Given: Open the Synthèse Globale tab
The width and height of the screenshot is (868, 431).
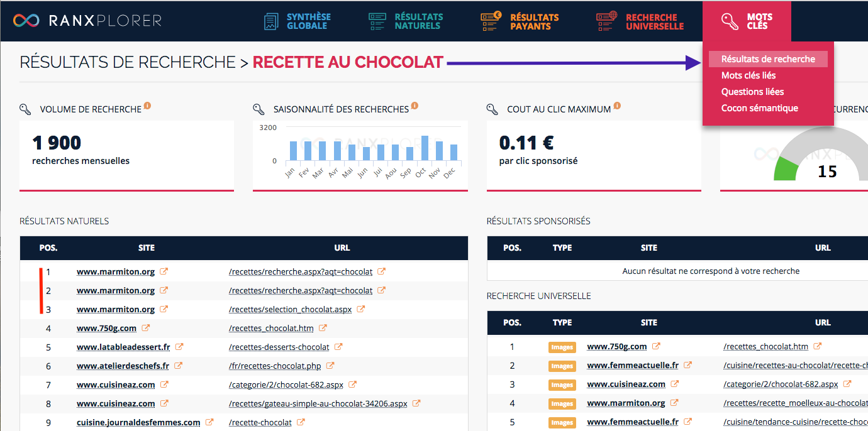Looking at the screenshot, I should pyautogui.click(x=297, y=21).
